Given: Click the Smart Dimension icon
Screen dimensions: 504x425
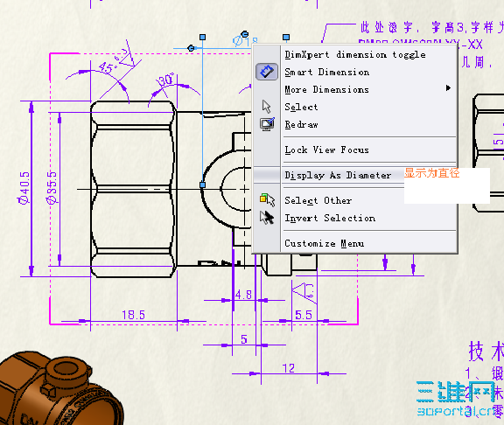Looking at the screenshot, I should coord(267,72).
